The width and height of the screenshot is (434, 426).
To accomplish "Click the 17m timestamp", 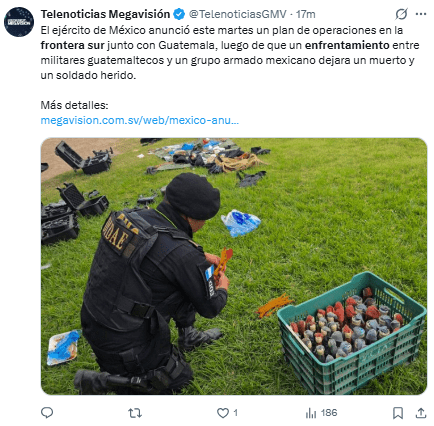I will [305, 14].
